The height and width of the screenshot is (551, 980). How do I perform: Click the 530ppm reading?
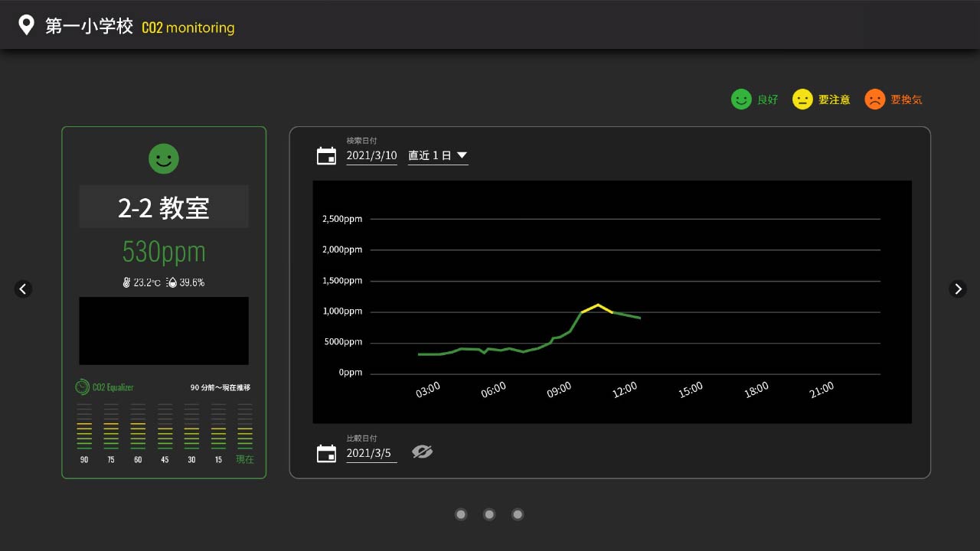(x=164, y=252)
